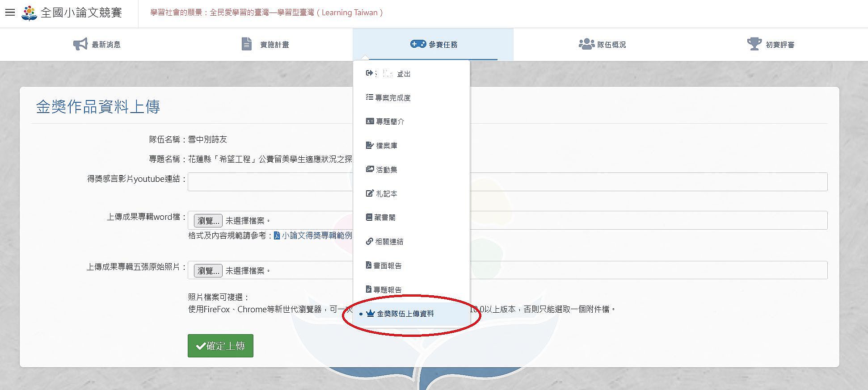Click the group icon for 隊伍概況

[x=586, y=44]
